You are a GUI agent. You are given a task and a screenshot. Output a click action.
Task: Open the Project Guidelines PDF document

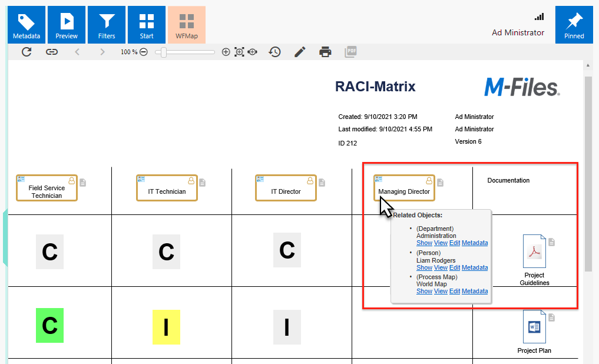click(x=534, y=251)
